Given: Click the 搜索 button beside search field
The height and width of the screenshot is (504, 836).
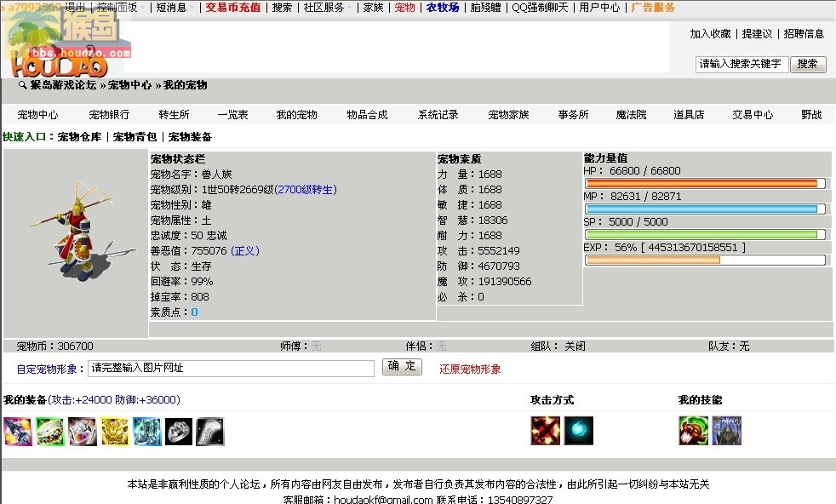Looking at the screenshot, I should coord(808,64).
